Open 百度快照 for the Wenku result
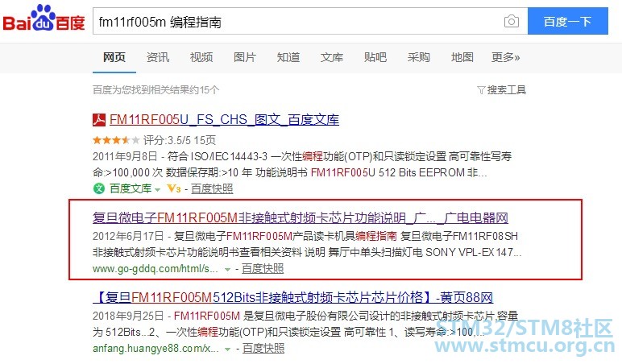Viewport: 622px width, 364px height. (x=212, y=188)
